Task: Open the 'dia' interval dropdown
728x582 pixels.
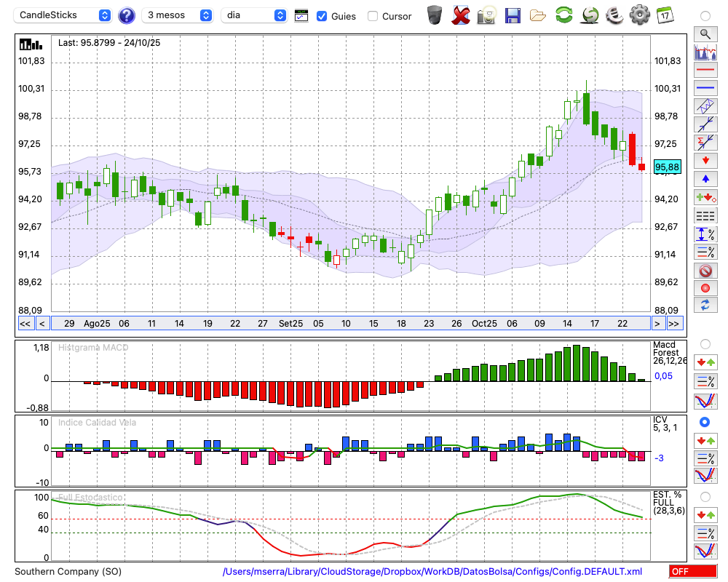Action: [254, 15]
